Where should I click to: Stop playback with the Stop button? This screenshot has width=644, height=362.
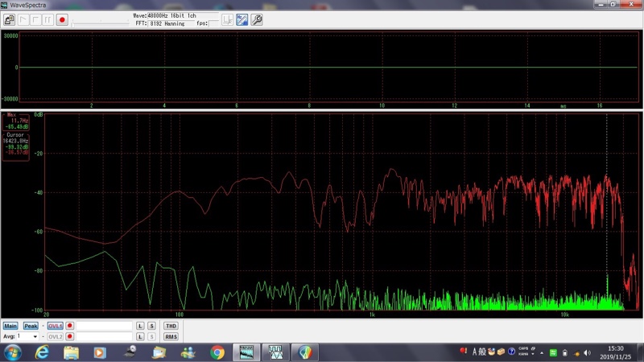point(35,19)
